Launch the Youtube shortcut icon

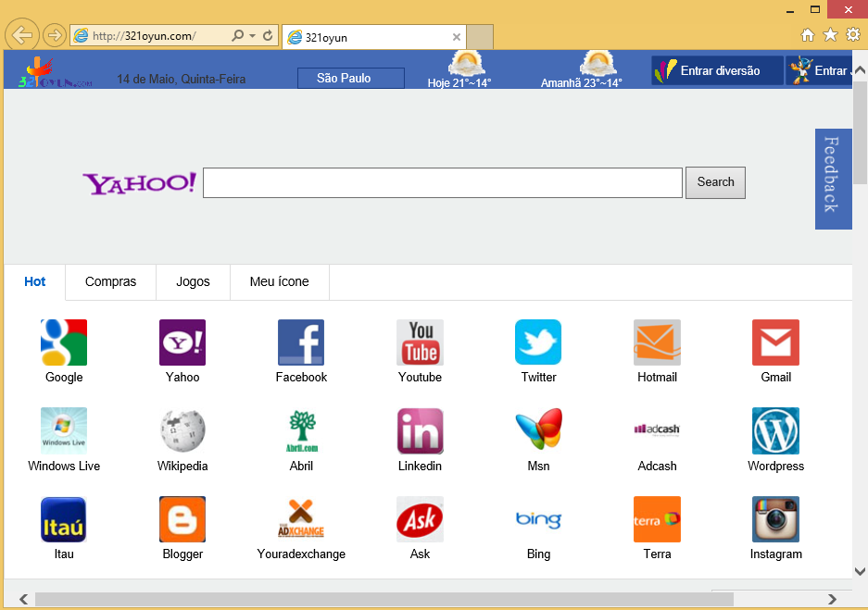(420, 342)
